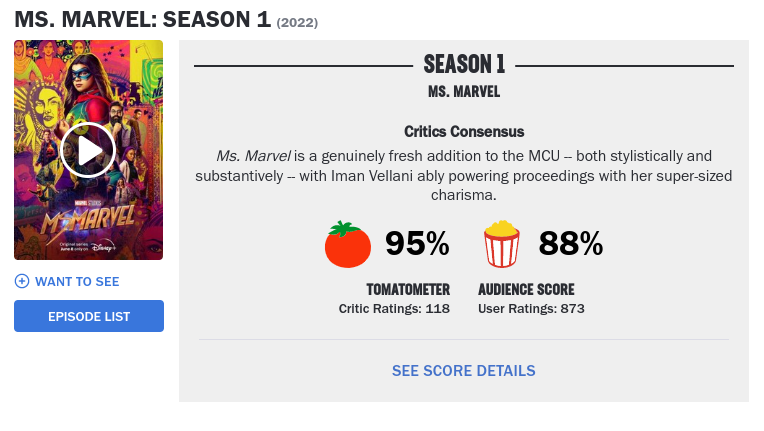Open SEE SCORE DETAILS link
The width and height of the screenshot is (764, 431).
click(x=463, y=371)
